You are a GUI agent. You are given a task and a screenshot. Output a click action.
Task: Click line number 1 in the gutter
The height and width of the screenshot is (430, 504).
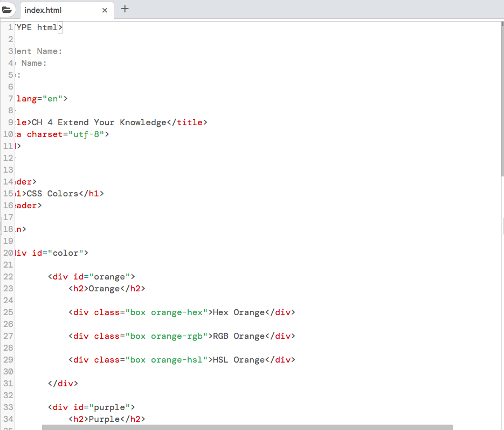coord(9,27)
